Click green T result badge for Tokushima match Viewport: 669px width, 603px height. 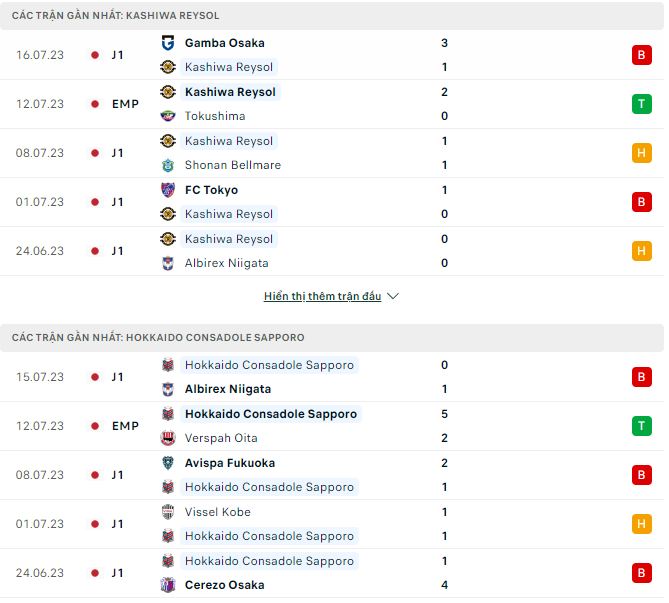tap(641, 104)
